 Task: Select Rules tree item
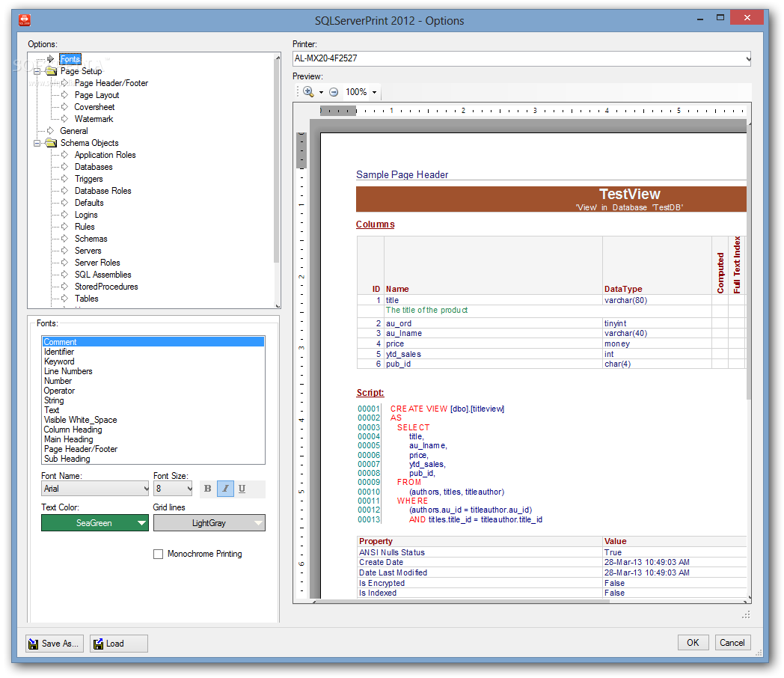coord(85,227)
